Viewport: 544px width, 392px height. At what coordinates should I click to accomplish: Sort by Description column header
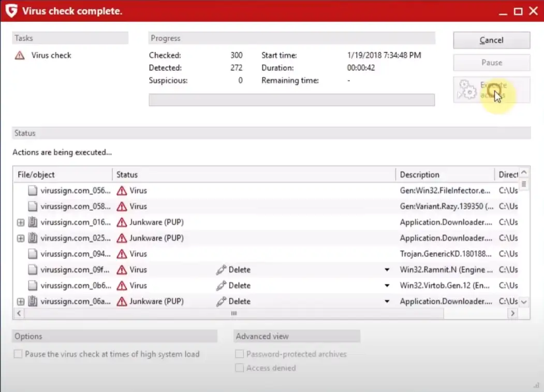click(x=444, y=175)
